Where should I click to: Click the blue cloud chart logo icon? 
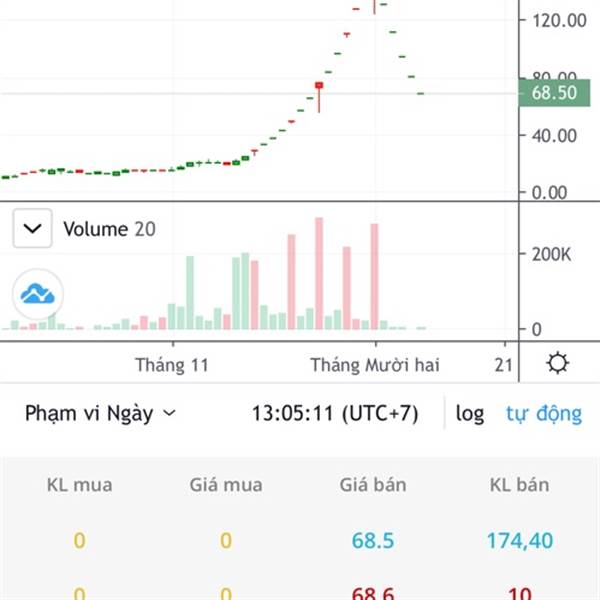pos(38,294)
